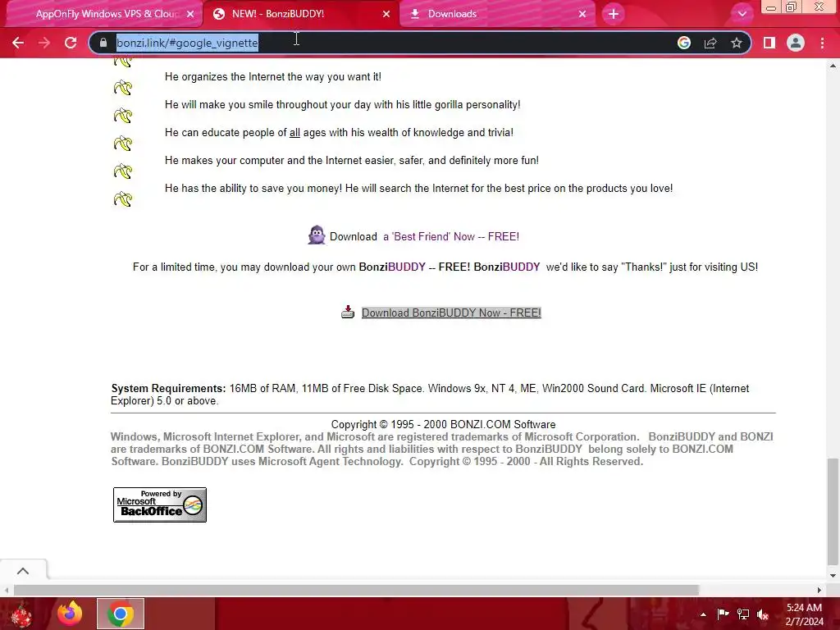Image resolution: width=840 pixels, height=630 pixels.
Task: Click the Powered by Microsoft BackOffice badge
Action: pyautogui.click(x=160, y=504)
